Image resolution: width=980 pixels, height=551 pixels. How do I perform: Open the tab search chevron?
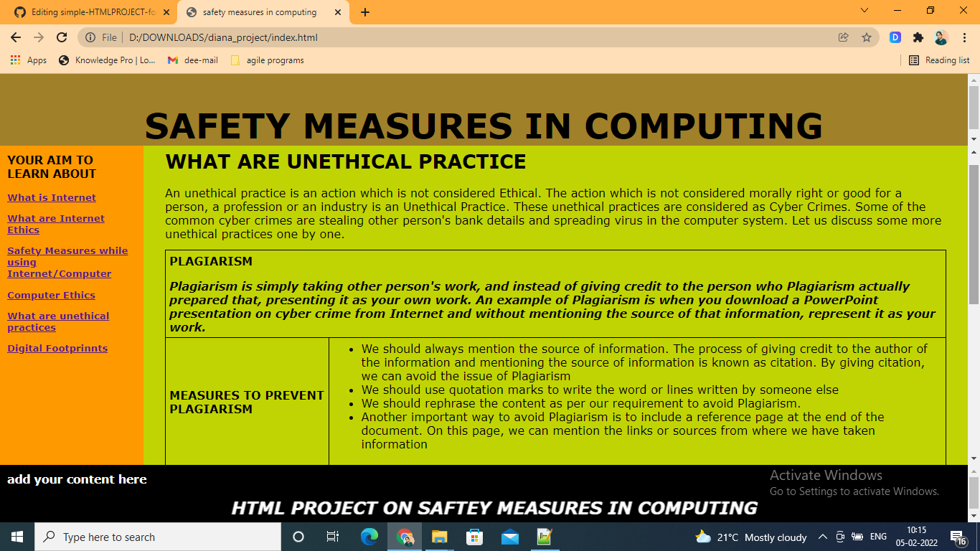click(863, 11)
